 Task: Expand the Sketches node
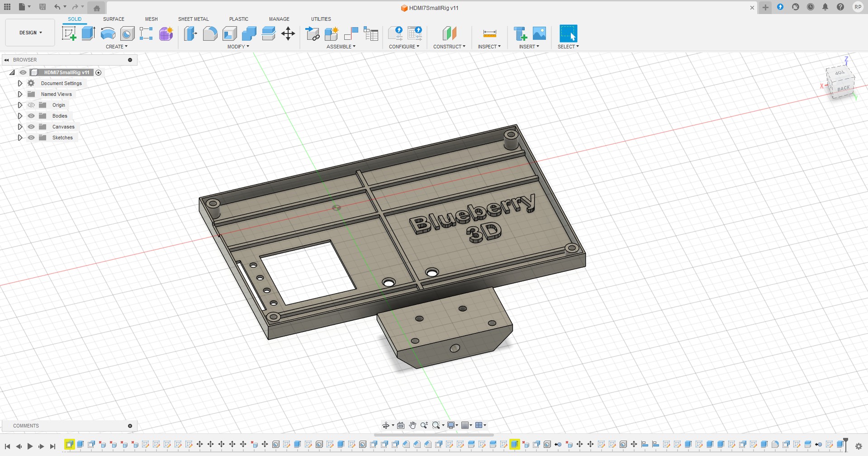(x=20, y=138)
